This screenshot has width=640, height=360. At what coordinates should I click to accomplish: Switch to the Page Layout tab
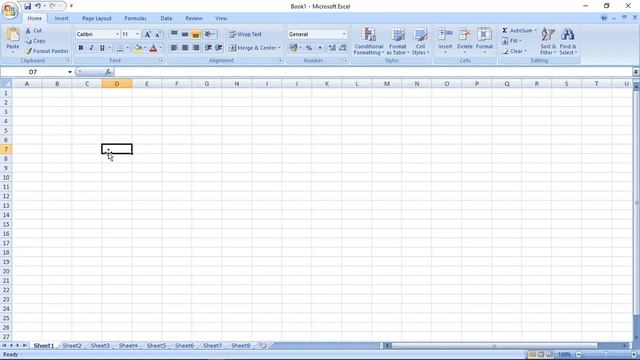97,18
